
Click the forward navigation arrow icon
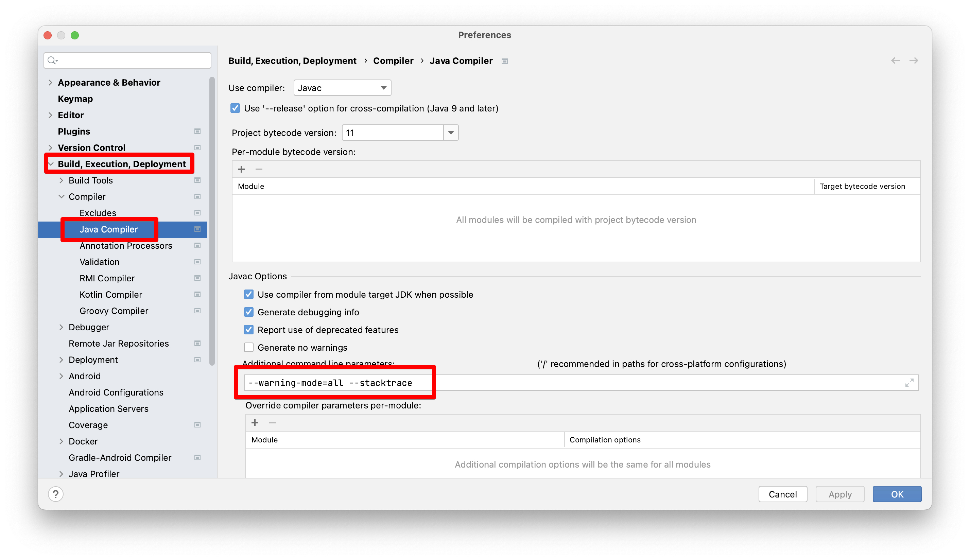[914, 60]
